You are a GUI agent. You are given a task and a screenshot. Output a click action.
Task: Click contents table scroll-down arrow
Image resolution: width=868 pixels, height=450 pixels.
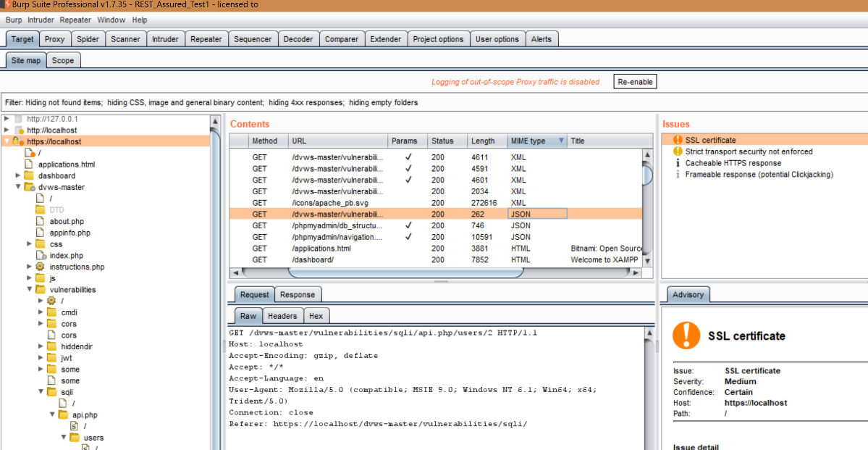point(648,260)
